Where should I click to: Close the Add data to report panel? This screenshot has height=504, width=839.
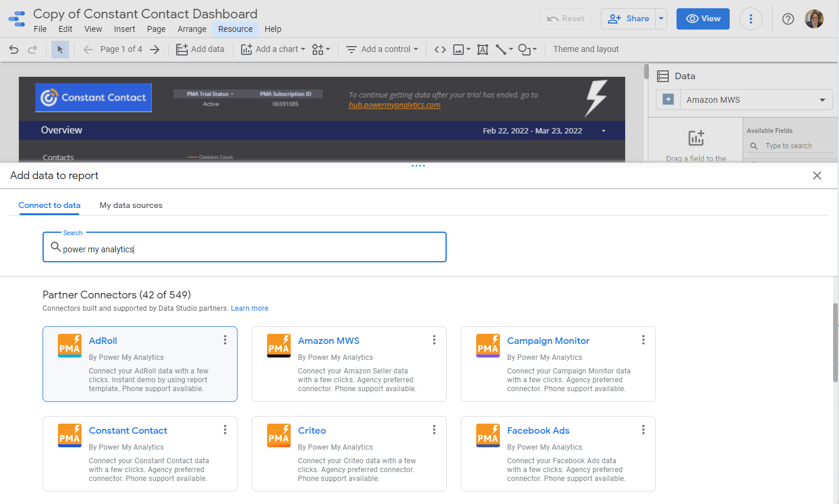pyautogui.click(x=817, y=175)
